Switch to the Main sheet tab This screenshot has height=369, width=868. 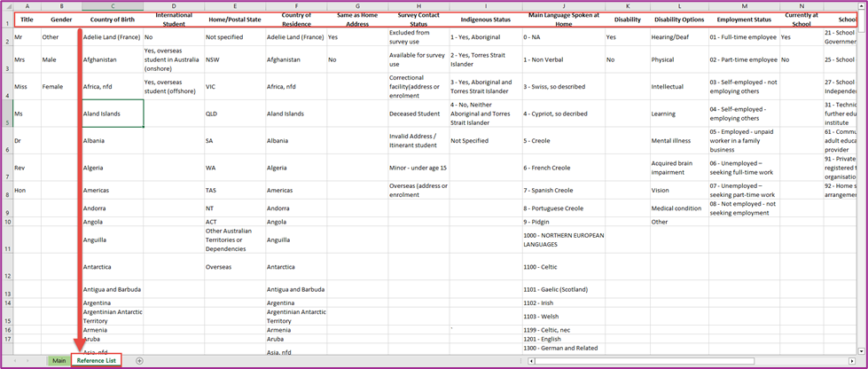point(59,361)
